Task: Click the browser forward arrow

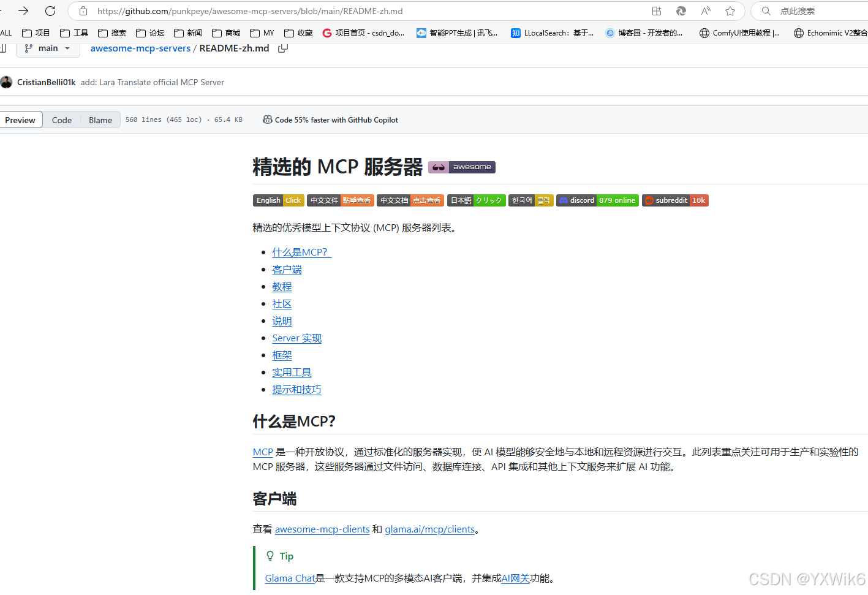Action: [23, 11]
